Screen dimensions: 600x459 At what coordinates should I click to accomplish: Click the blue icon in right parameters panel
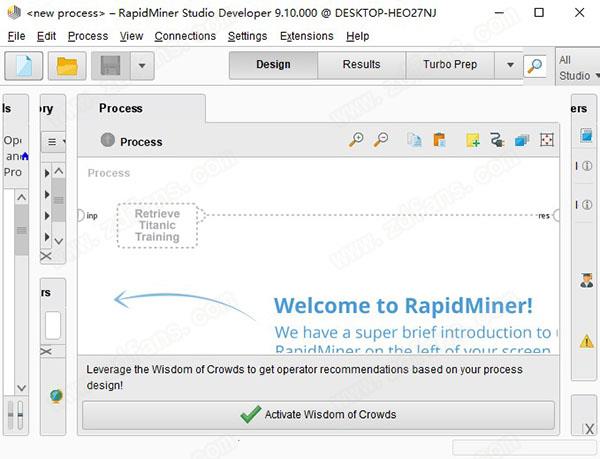(586, 135)
